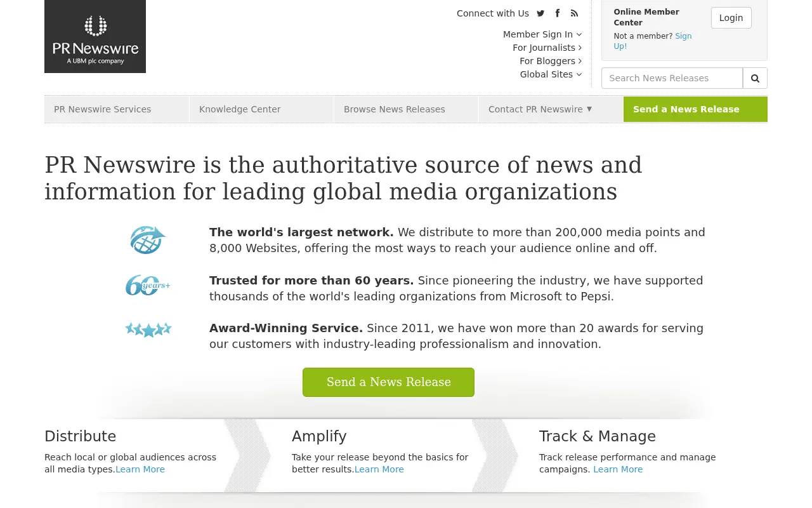Open PR Newswire's Facebook page icon
The width and height of the screenshot is (812, 508).
[x=558, y=13]
